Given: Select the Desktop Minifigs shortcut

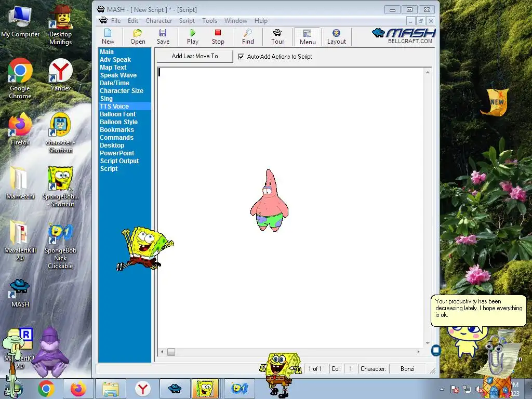Looking at the screenshot, I should (x=60, y=25).
